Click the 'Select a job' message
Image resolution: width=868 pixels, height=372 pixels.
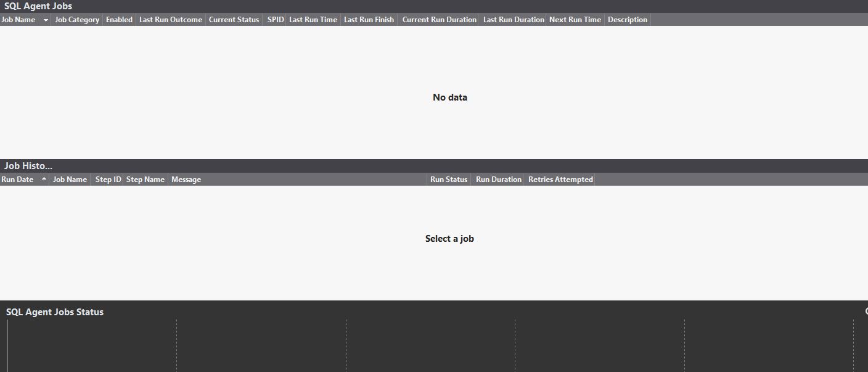tap(449, 239)
